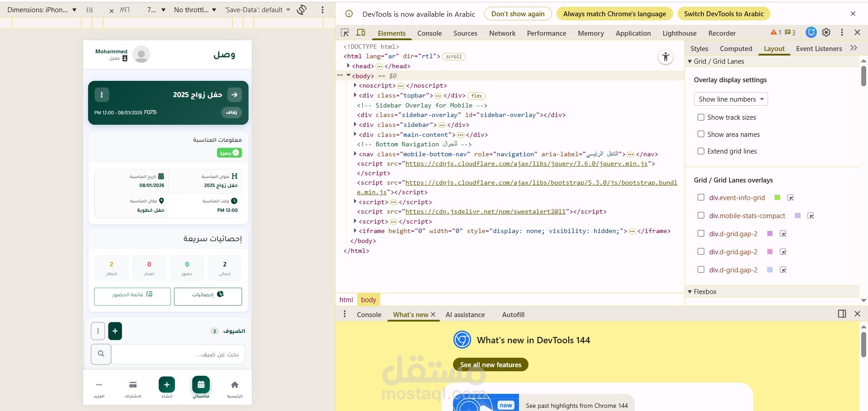Dismiss the language notification banner

tap(853, 14)
